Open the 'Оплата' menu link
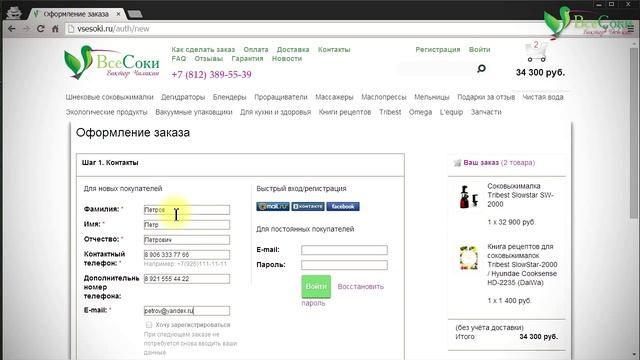Image resolution: width=640 pixels, height=360 pixels. [x=256, y=49]
